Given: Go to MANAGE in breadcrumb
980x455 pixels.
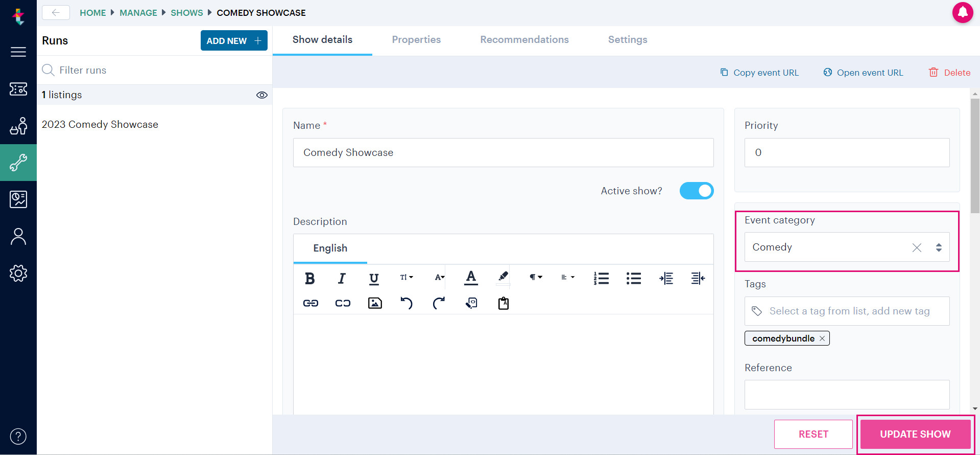Looking at the screenshot, I should point(138,13).
